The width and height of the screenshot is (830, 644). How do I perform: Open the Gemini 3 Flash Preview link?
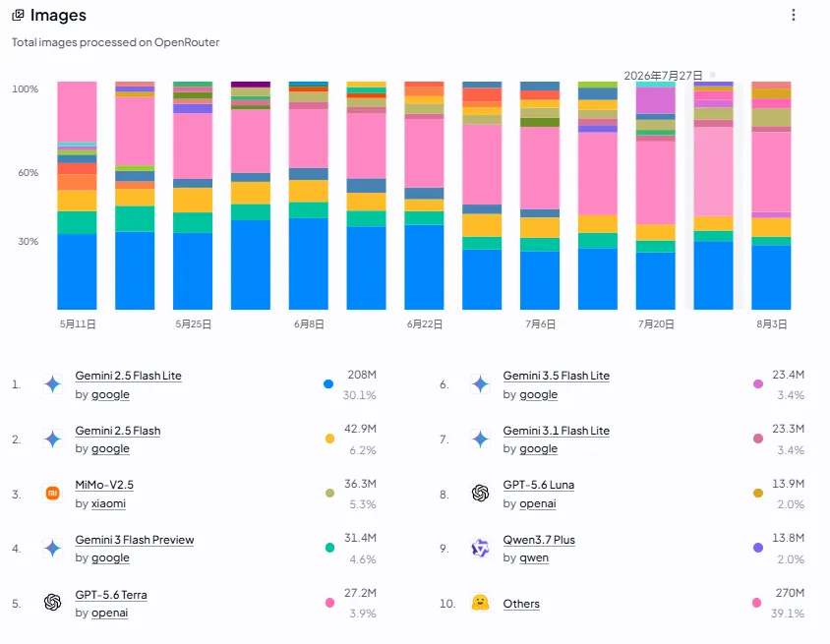click(x=135, y=540)
